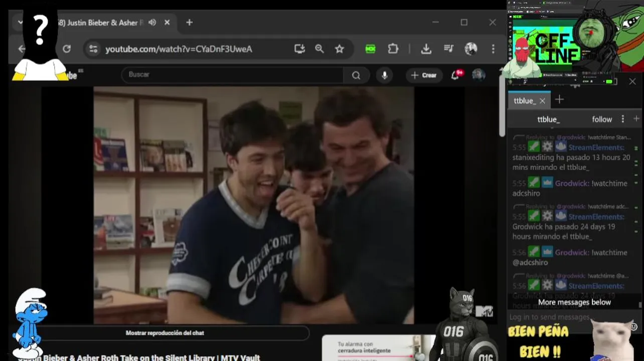The height and width of the screenshot is (361, 644).
Task: Click the video title about Silent Library
Action: coord(139,357)
